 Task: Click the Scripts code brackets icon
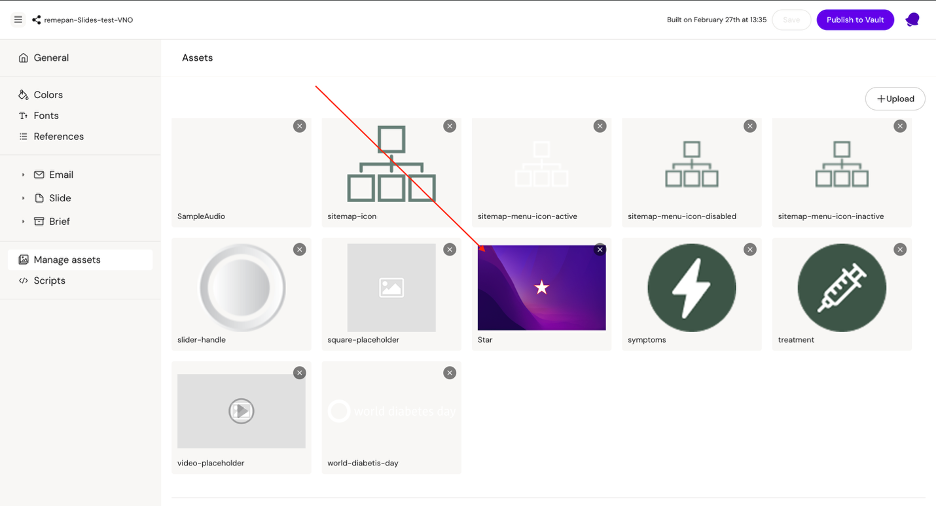pyautogui.click(x=23, y=280)
